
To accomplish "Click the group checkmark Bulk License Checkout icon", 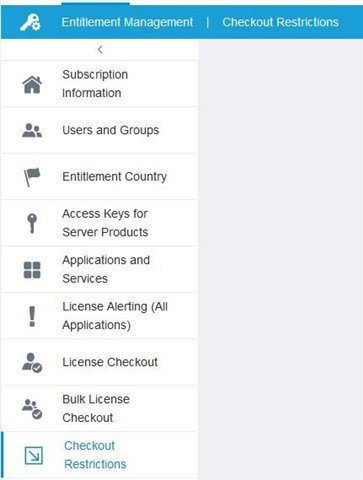I will (32, 409).
